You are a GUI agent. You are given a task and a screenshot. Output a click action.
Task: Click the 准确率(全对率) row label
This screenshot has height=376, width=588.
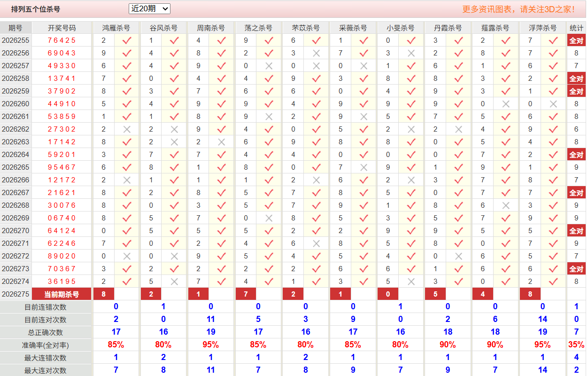click(46, 345)
